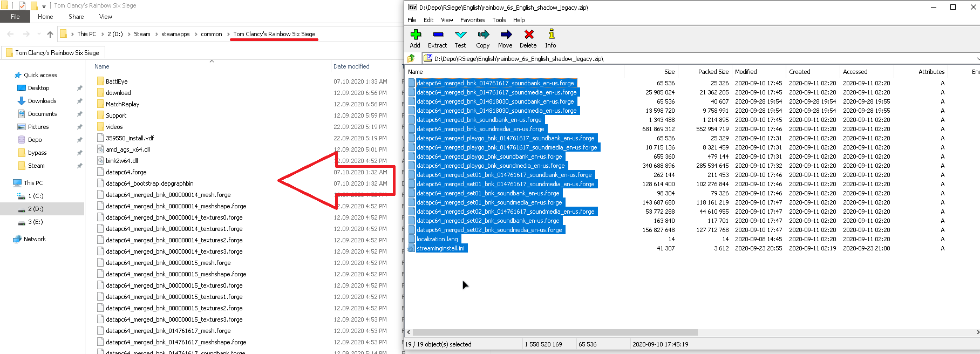Screen dimensions: 980x354
Task: Select Quick access in the navigation pane
Action: [x=40, y=75]
